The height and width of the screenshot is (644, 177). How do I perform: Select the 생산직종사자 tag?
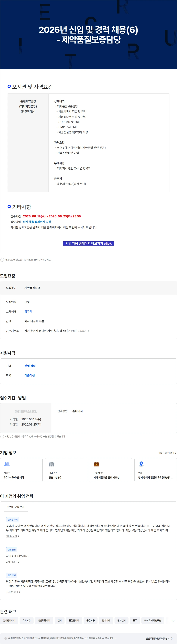[44, 621]
